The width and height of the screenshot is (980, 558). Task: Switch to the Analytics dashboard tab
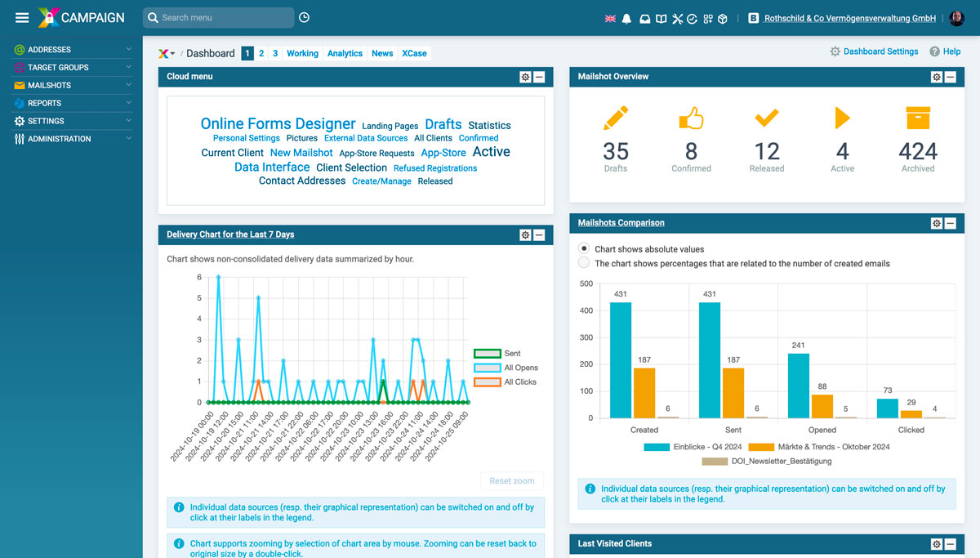coord(345,53)
